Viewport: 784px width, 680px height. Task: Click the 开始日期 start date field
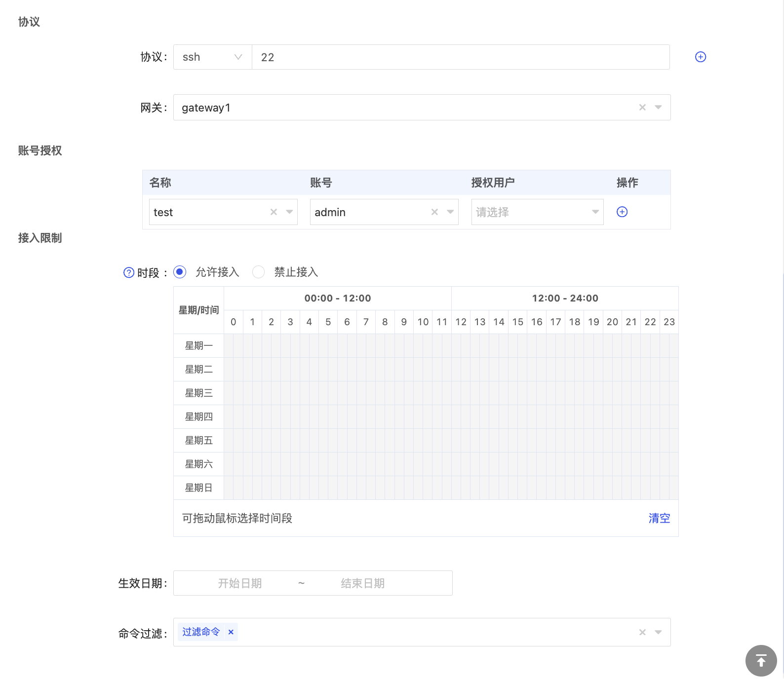click(x=240, y=583)
